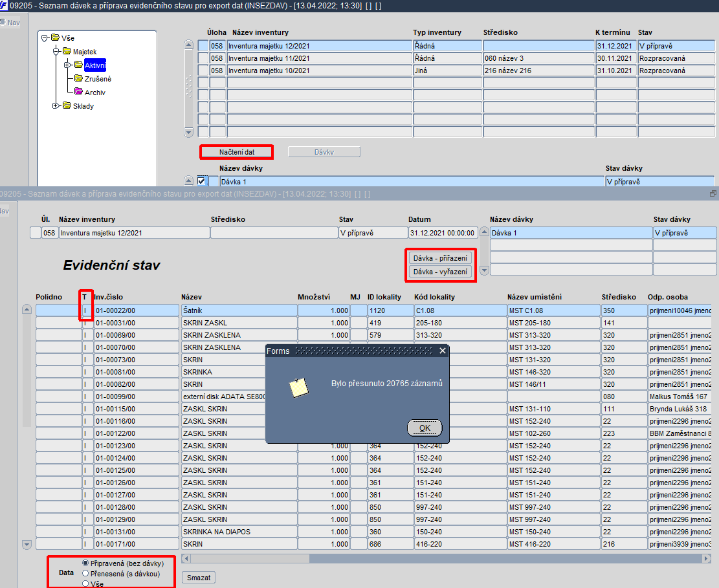The height and width of the screenshot is (588, 719).
Task: Click the Brynda Lukáš 318 cell
Action: click(680, 409)
